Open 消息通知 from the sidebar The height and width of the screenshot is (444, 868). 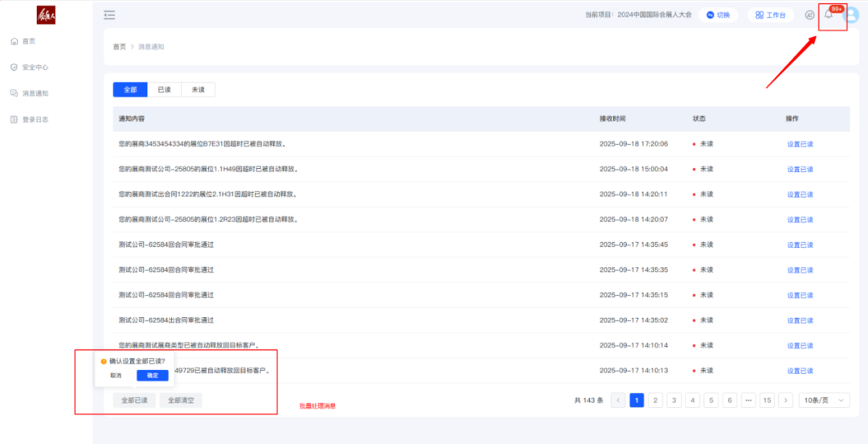click(x=35, y=93)
